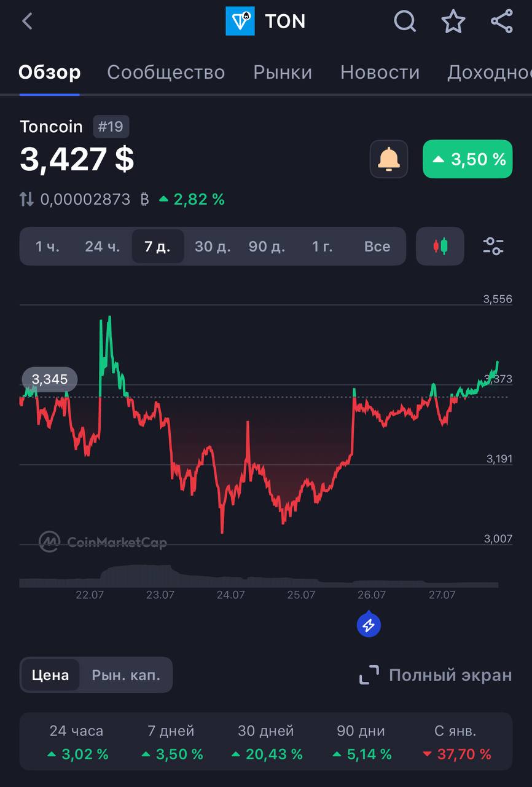Tap the blue lightning event marker

point(369,625)
